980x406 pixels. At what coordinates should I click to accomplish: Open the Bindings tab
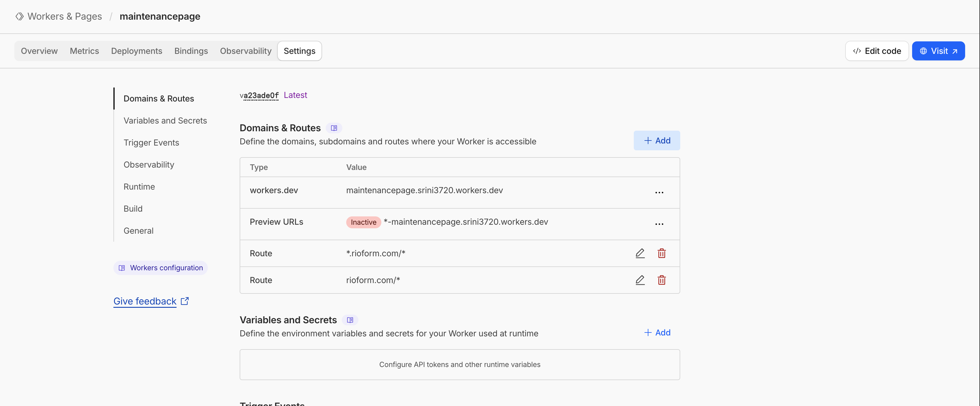[191, 51]
